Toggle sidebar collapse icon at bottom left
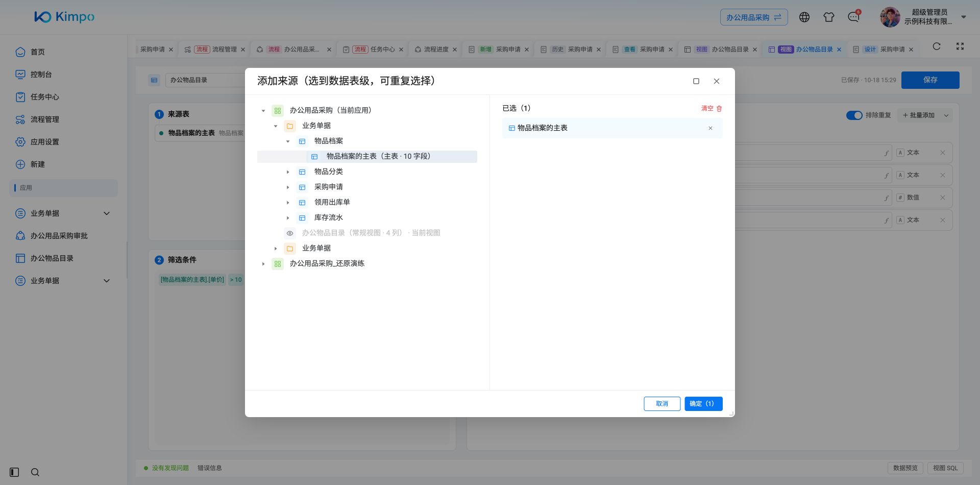Viewport: 980px width, 485px height. [x=14, y=472]
